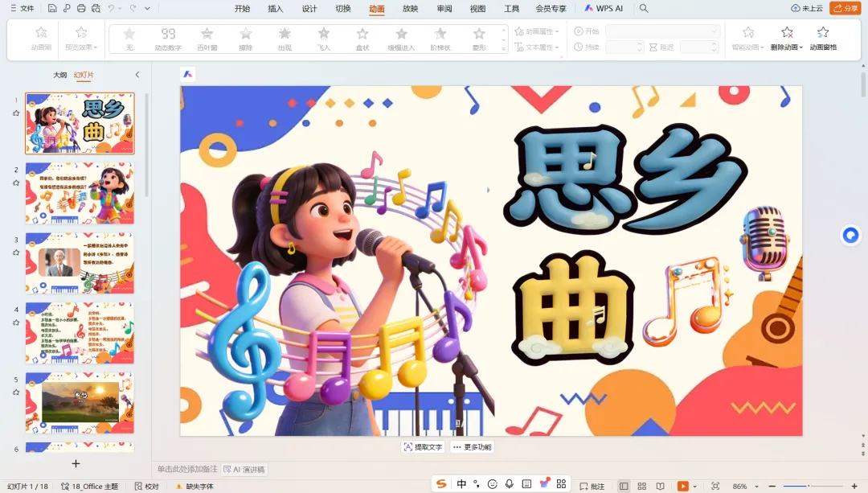Open print preview icon
Image resolution: width=868 pixels, height=493 pixels.
click(x=96, y=8)
